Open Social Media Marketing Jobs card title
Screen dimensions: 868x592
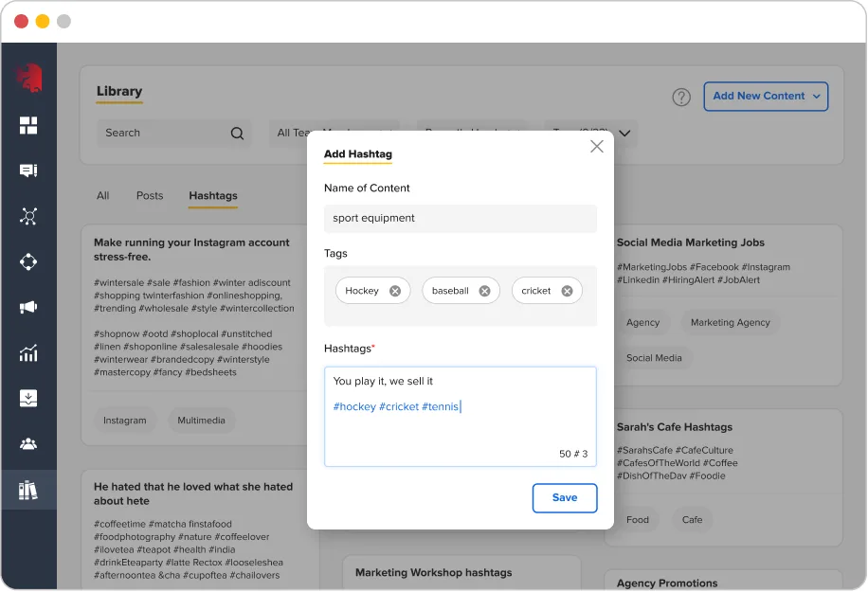tap(690, 242)
